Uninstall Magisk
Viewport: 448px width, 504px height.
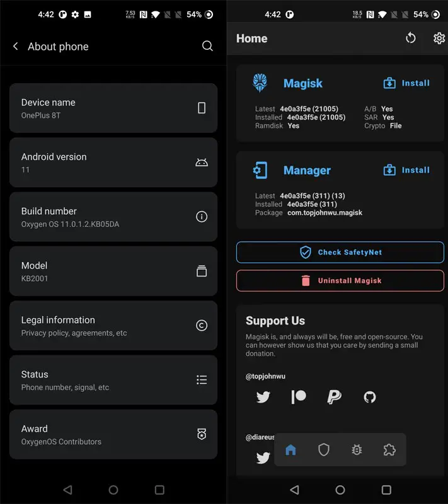tap(340, 280)
